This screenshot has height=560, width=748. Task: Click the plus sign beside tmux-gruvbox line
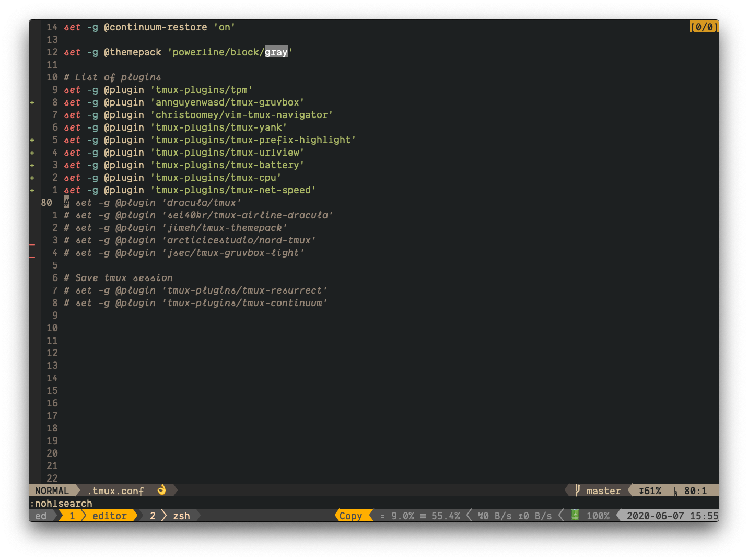pyautogui.click(x=32, y=102)
